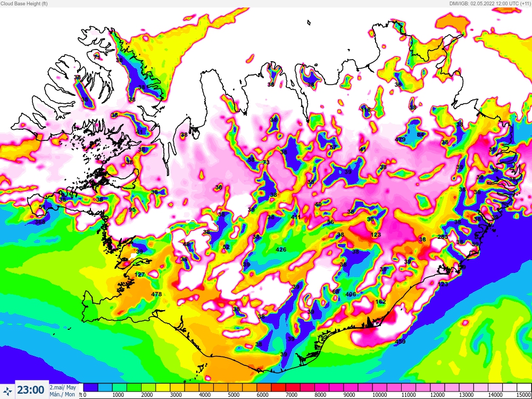Click the 162 station value on the map
532x399 pixels.
(x=381, y=302)
